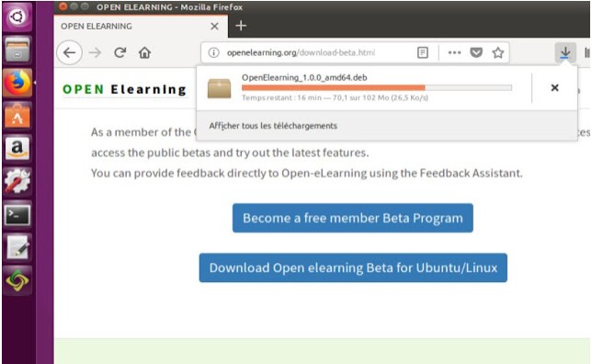Launch the Terminal from the dock
This screenshot has height=364, width=592.
[17, 215]
